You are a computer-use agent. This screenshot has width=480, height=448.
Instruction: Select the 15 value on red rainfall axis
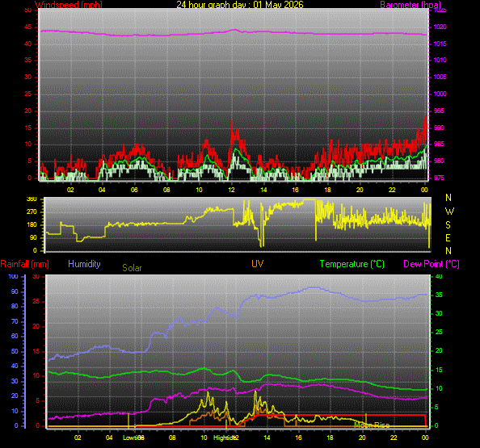(36, 351)
